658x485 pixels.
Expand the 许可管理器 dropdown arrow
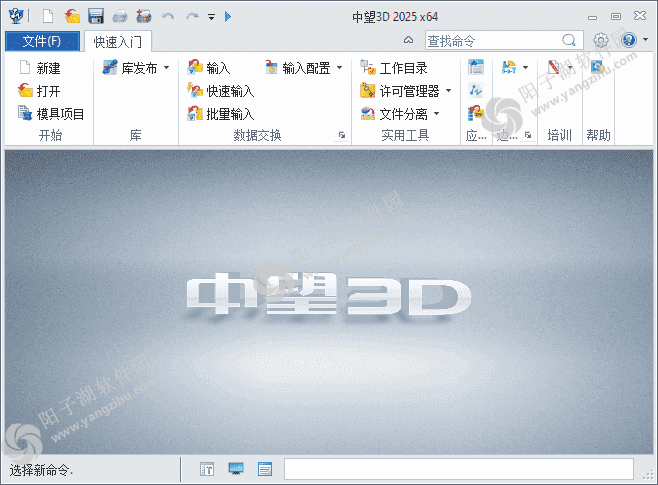(448, 91)
